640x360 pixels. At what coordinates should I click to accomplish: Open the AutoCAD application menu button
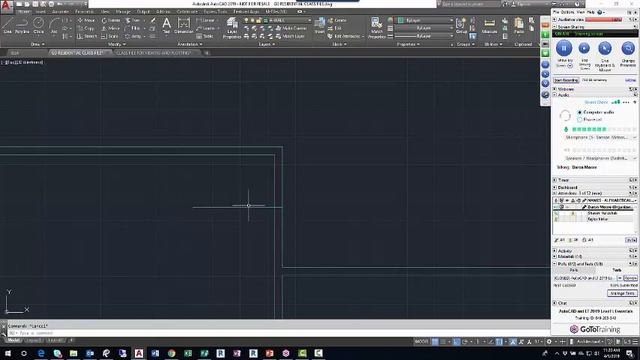click(x=6, y=6)
